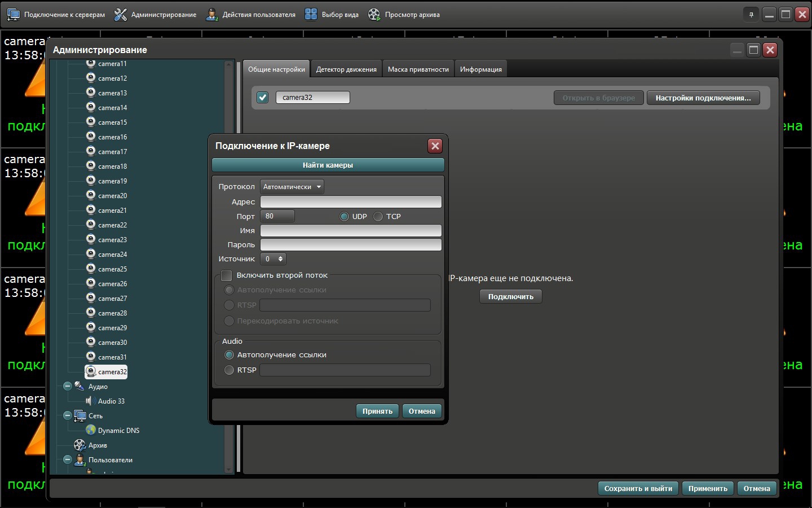Click the Архив film reel icon
The width and height of the screenshot is (812, 508).
coord(80,445)
